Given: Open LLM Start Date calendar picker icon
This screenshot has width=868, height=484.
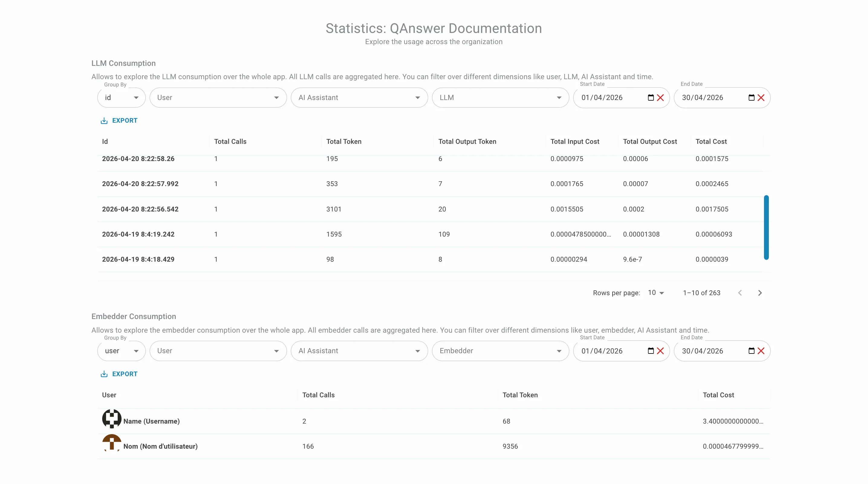Looking at the screenshot, I should (x=651, y=98).
